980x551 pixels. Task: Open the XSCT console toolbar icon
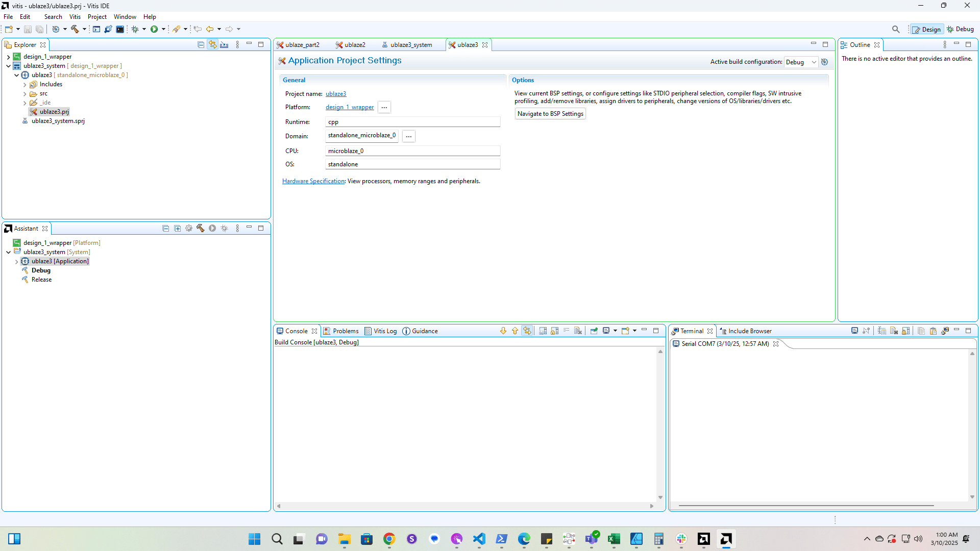point(96,29)
